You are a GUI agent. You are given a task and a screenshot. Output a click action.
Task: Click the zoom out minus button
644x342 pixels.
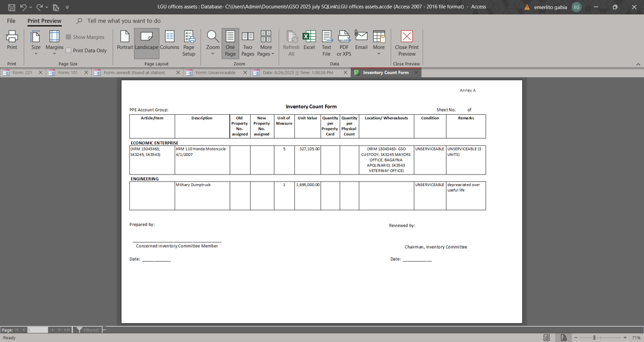pos(576,337)
